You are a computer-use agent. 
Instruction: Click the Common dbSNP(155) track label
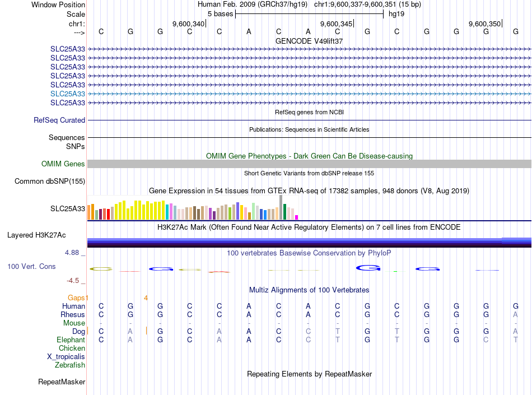pos(50,181)
